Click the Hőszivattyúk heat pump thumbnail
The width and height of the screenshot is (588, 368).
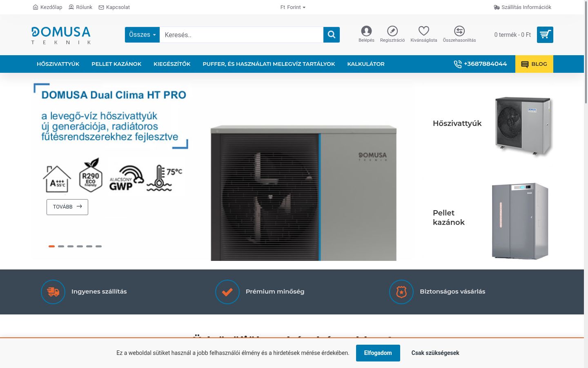(x=523, y=126)
